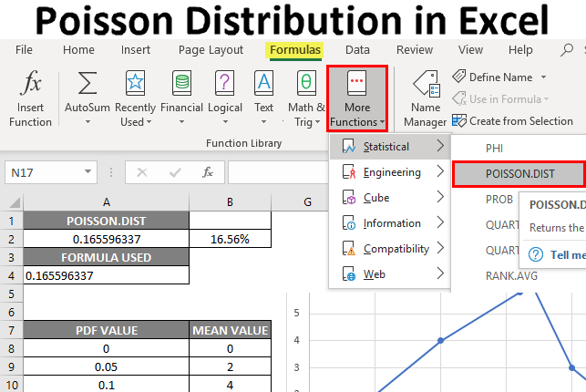
Task: Click the Information menu item icon
Action: pos(349,222)
